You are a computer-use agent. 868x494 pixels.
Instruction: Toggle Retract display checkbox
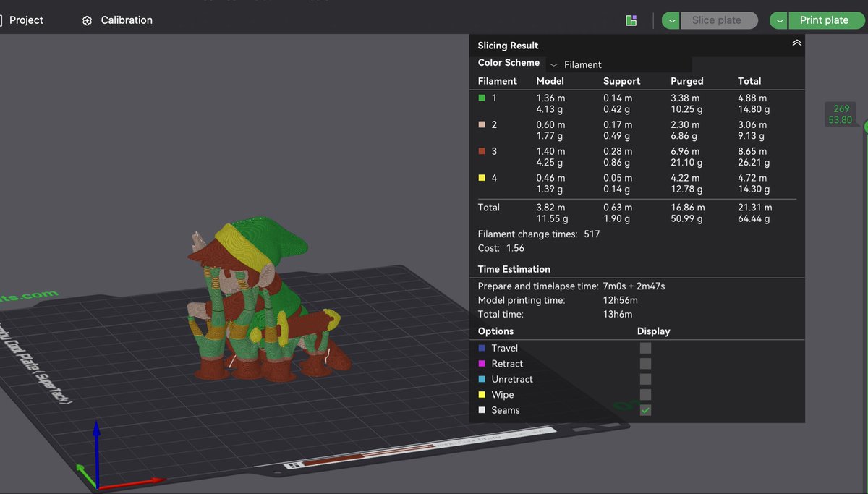point(645,364)
